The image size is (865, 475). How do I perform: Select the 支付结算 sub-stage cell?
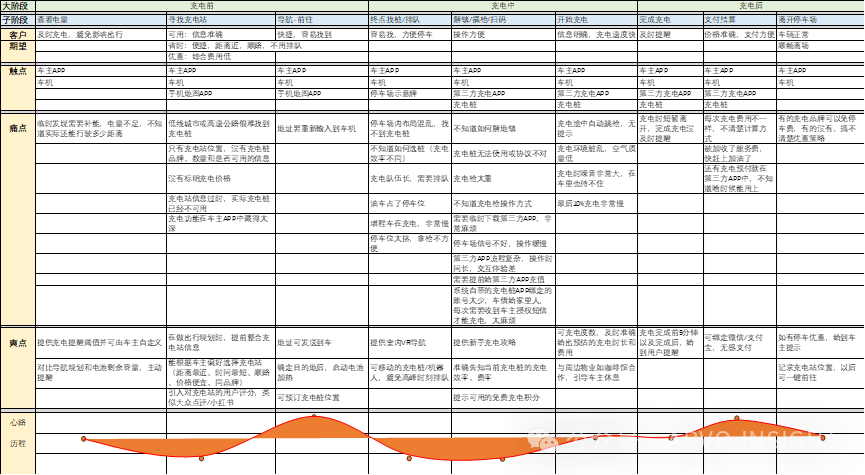[x=739, y=19]
